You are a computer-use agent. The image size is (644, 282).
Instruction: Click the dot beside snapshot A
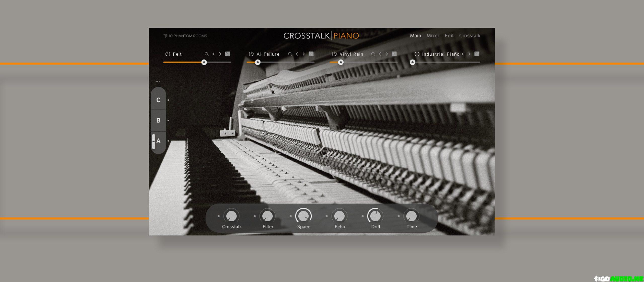(168, 141)
